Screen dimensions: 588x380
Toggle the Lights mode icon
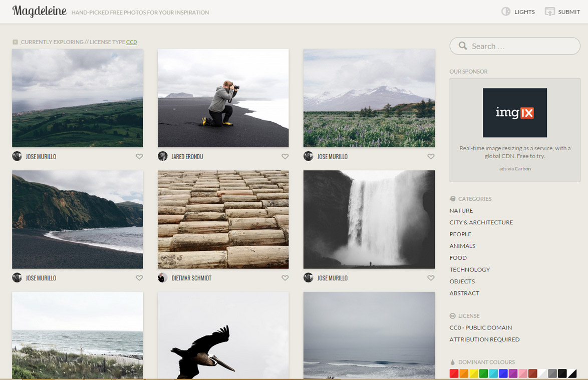(506, 12)
